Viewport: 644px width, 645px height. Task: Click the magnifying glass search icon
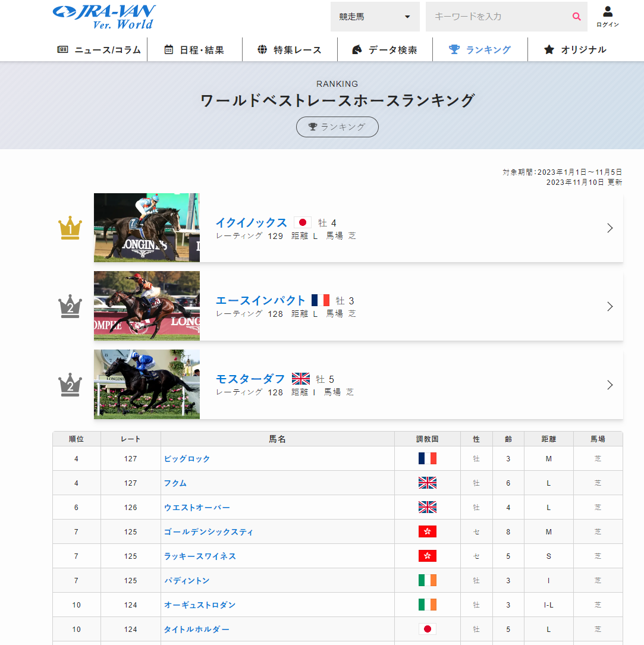[576, 17]
